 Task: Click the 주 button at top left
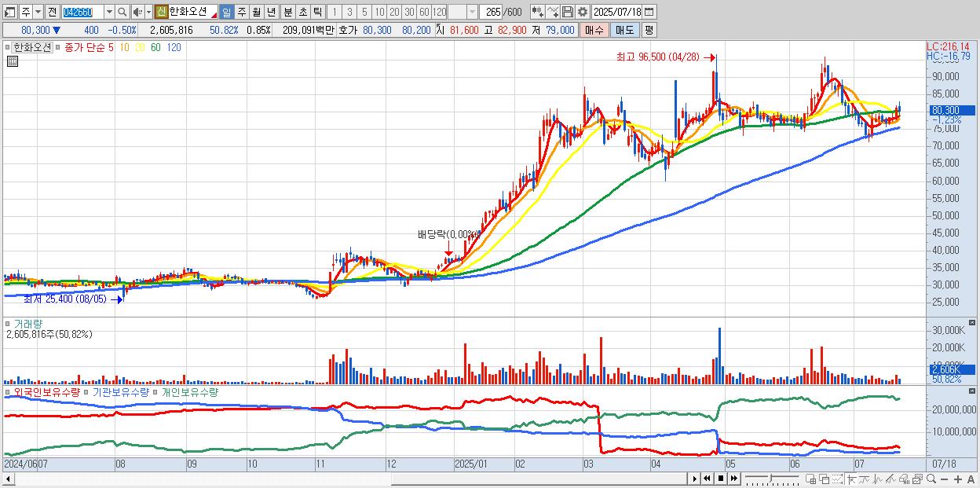(26, 12)
